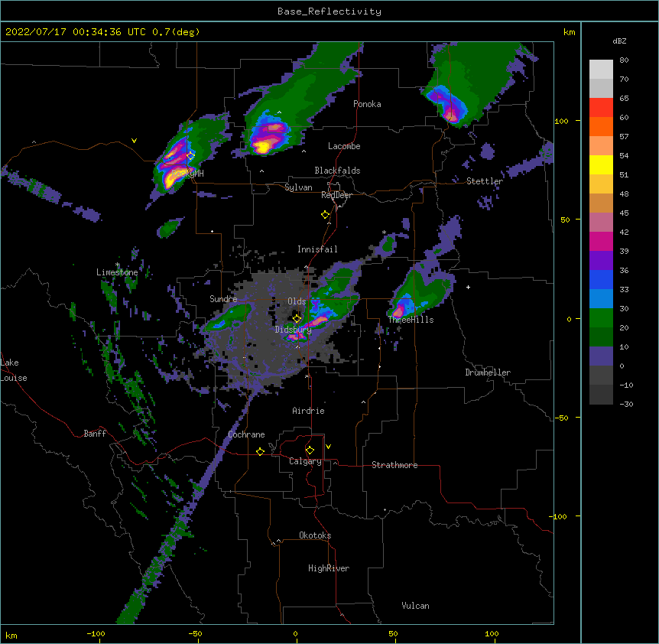Click the RedDeer city label

[x=336, y=195]
